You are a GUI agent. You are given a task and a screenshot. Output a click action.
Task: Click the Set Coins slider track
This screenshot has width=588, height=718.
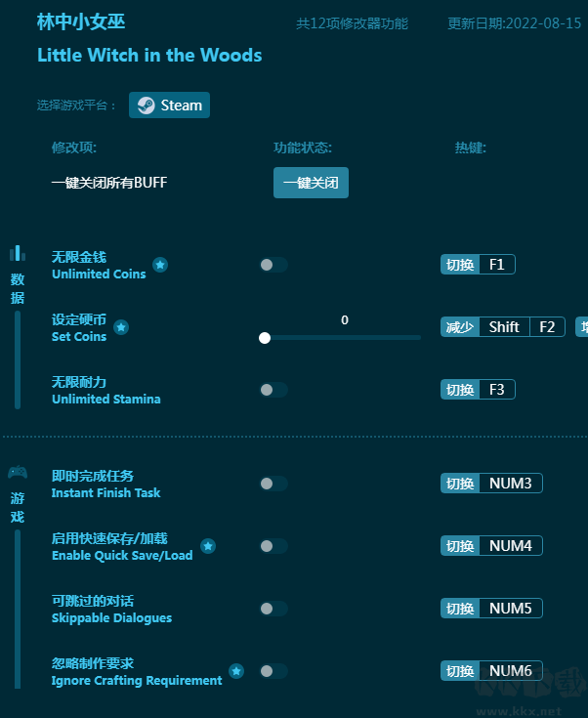click(340, 338)
